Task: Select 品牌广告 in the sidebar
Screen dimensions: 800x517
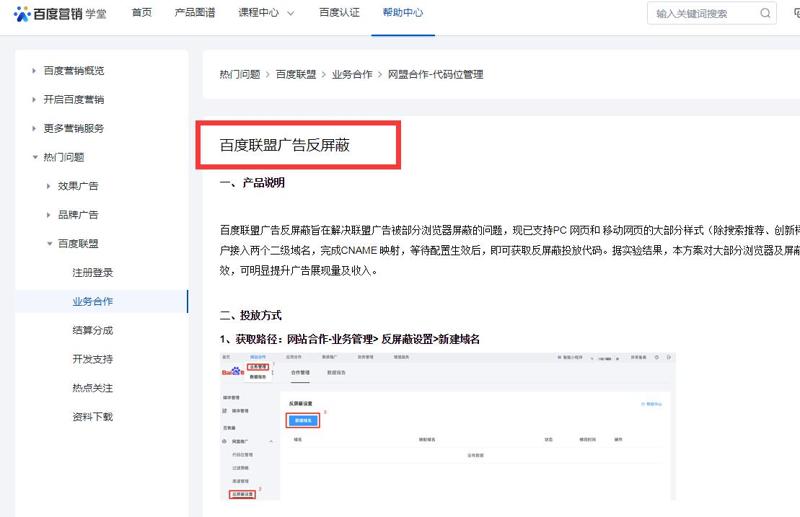Action: tap(78, 215)
